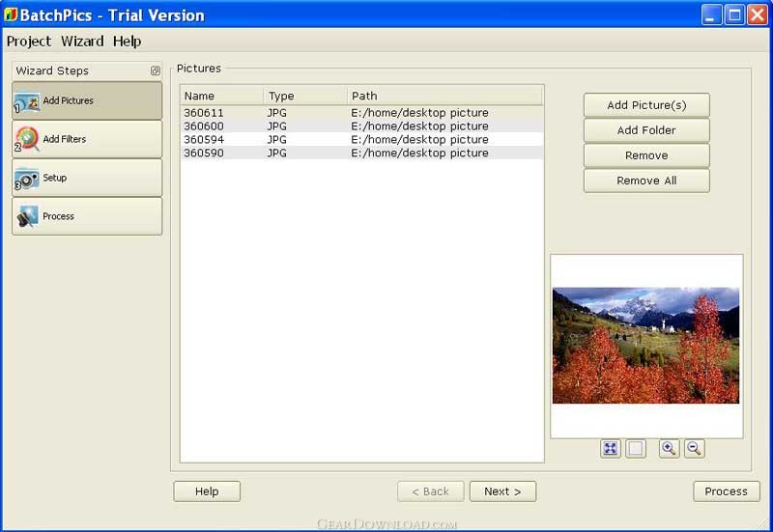Go to the Setup step

coord(87,178)
